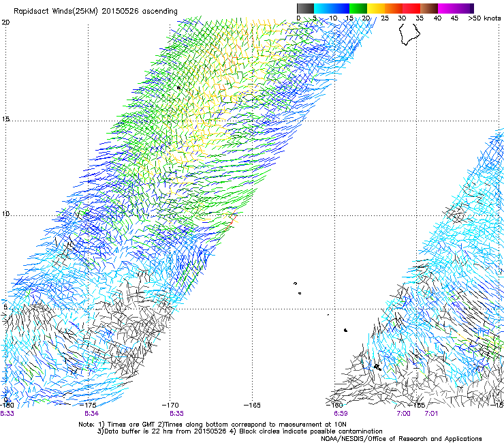
Task: Click the '35' label under the color bar
Action: tap(420, 18)
